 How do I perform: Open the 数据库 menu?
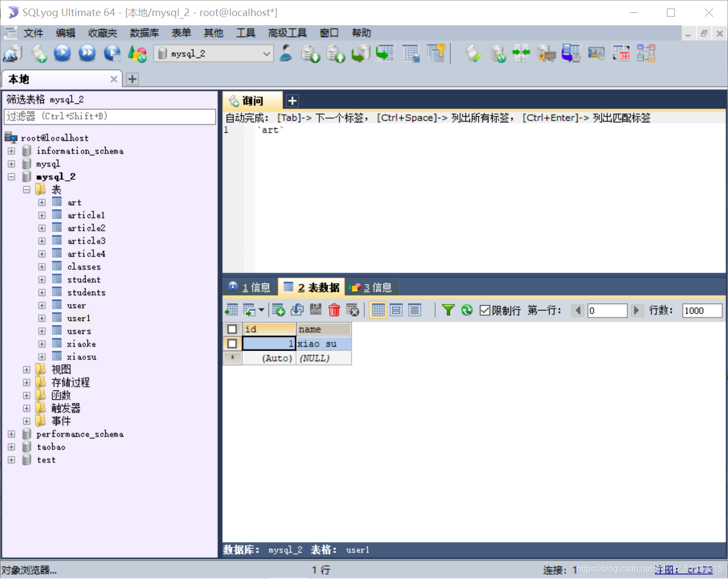(x=144, y=33)
